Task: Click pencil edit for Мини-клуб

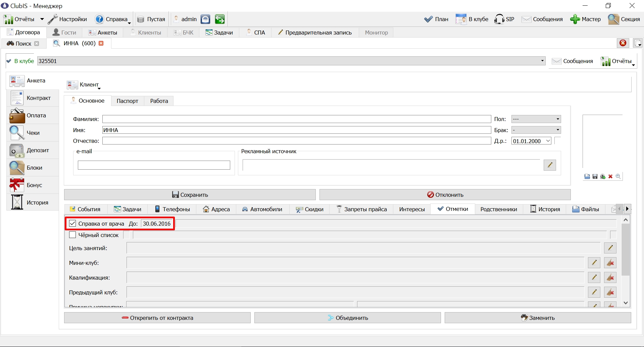Action: click(594, 263)
